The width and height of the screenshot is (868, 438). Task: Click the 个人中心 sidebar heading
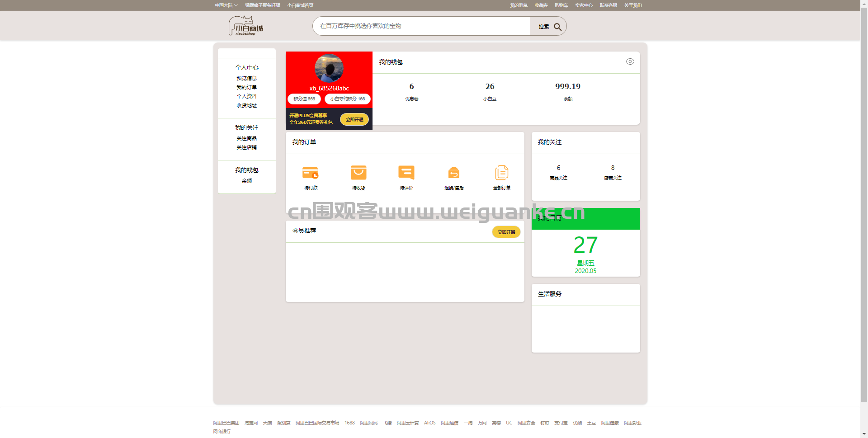[x=247, y=67]
